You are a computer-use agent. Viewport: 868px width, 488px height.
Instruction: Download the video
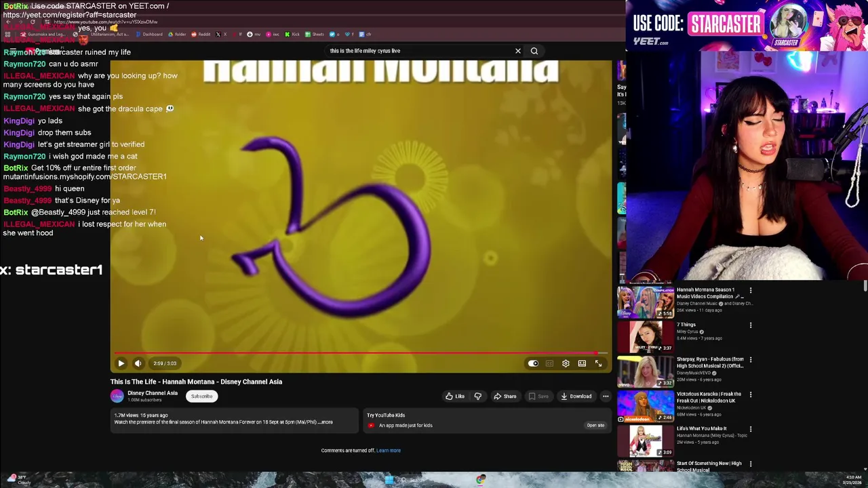576,396
